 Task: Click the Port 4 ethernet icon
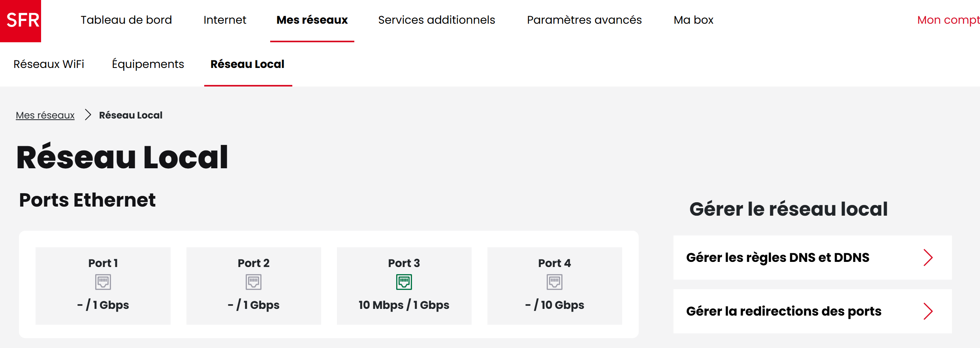point(555,282)
